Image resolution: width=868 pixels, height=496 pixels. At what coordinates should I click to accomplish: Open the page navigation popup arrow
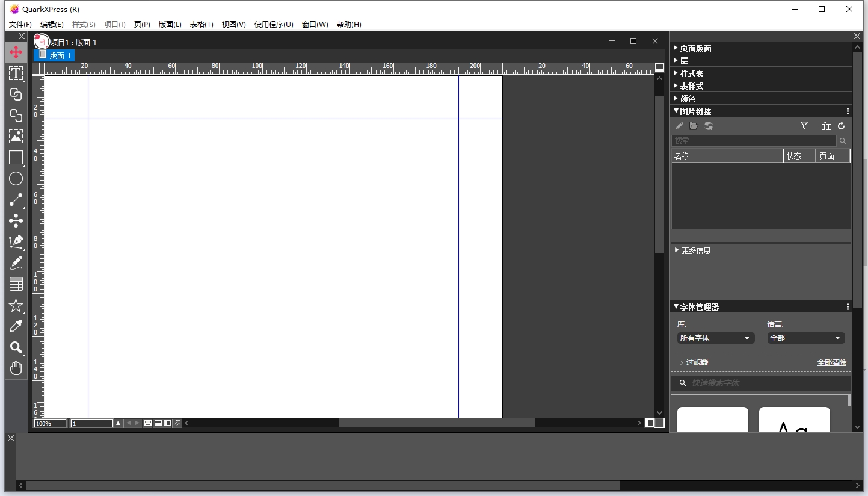pos(118,423)
